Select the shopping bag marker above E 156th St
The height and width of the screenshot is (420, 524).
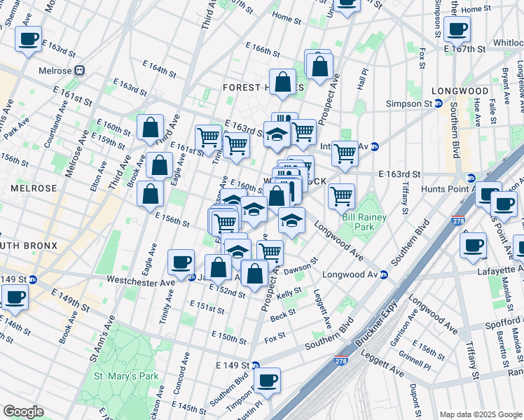pyautogui.click(x=151, y=195)
